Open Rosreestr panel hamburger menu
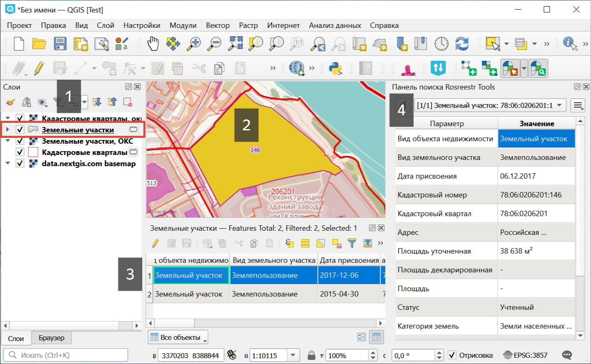The image size is (591, 364). click(578, 105)
